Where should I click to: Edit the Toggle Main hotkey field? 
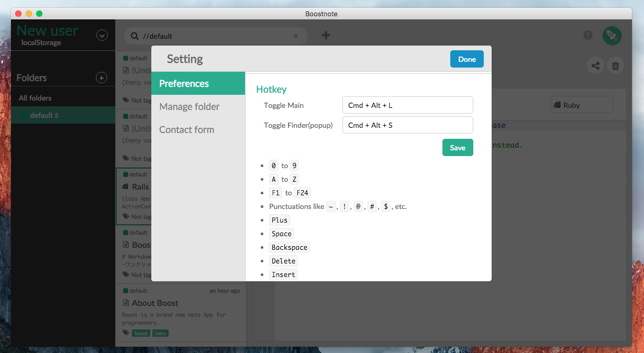click(408, 105)
